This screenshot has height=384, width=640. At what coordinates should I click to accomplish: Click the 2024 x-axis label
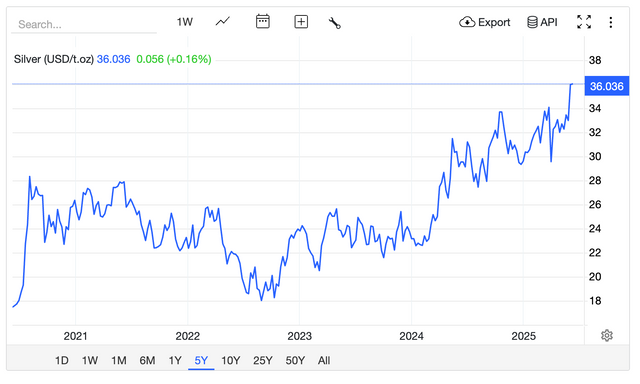pyautogui.click(x=411, y=336)
